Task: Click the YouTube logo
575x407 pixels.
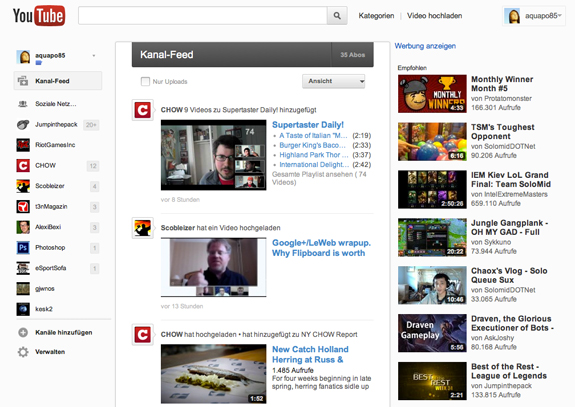Action: coord(39,16)
